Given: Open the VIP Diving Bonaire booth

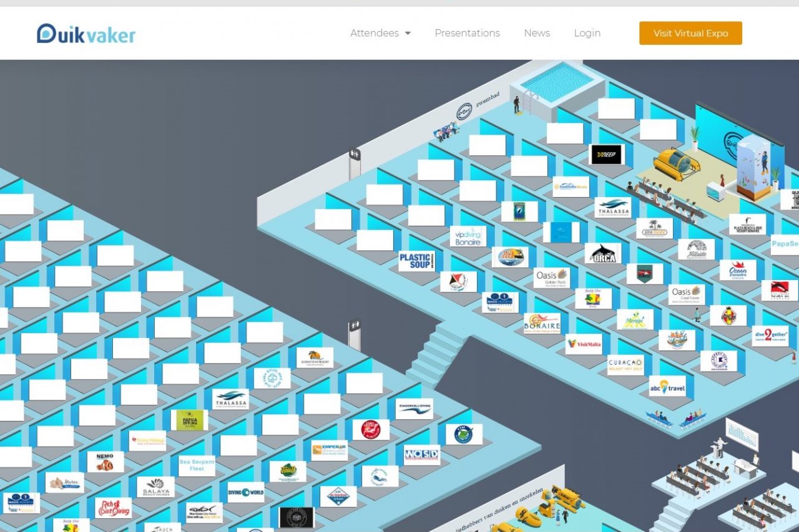Looking at the screenshot, I should (x=468, y=236).
